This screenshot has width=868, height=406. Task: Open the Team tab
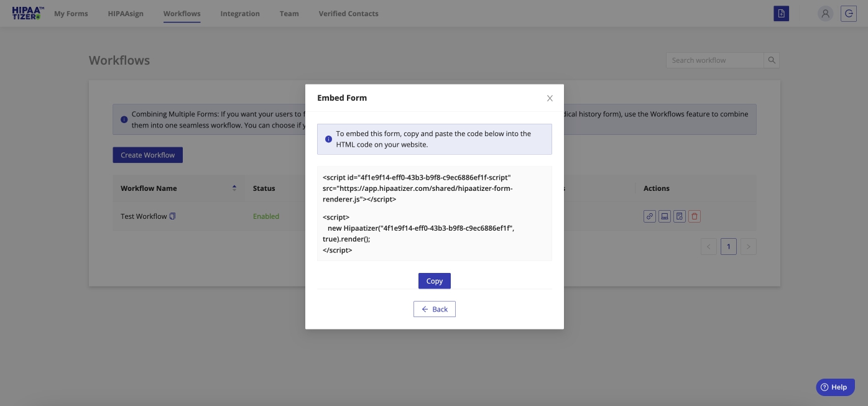pyautogui.click(x=289, y=14)
